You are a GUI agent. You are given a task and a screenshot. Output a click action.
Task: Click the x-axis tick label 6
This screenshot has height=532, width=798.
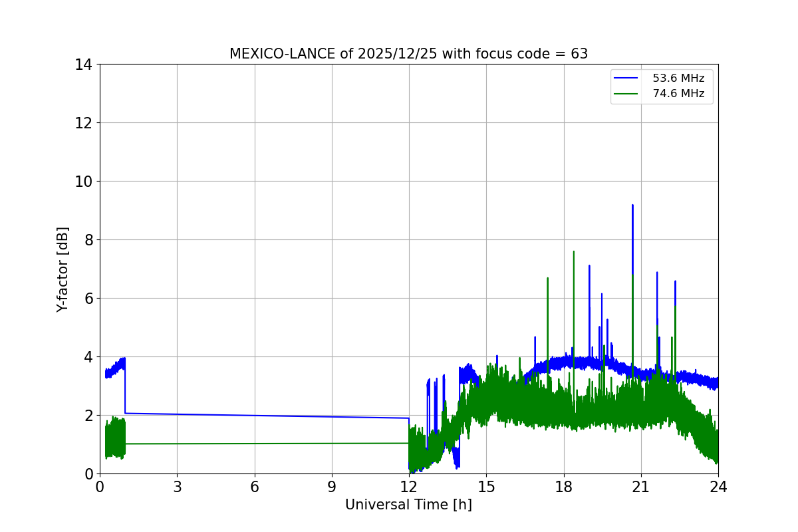255,487
